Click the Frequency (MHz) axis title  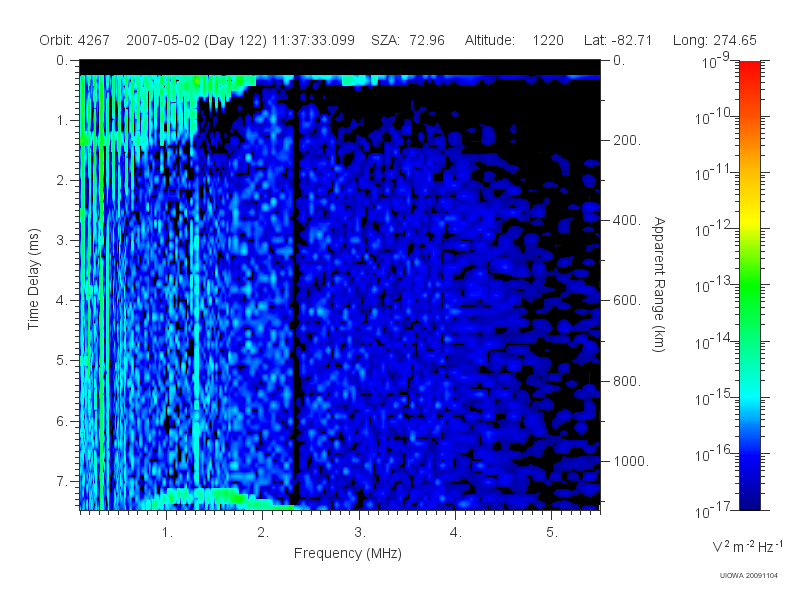[x=347, y=554]
